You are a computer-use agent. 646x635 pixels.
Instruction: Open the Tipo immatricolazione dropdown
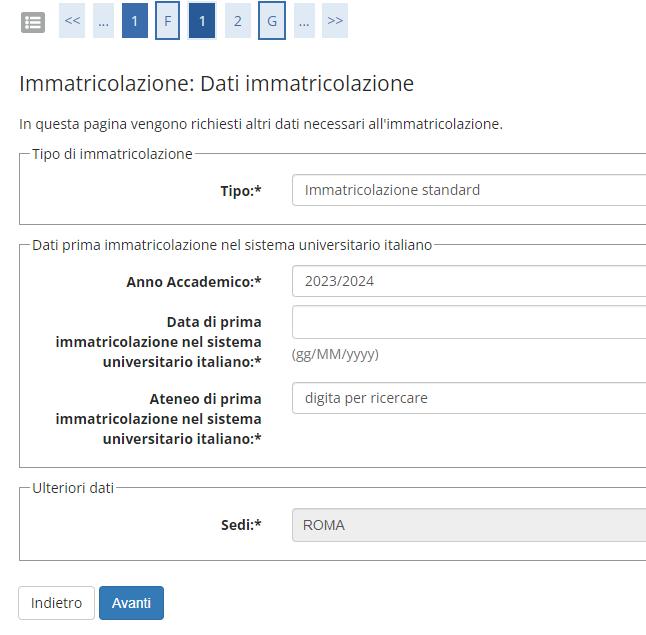[468, 190]
